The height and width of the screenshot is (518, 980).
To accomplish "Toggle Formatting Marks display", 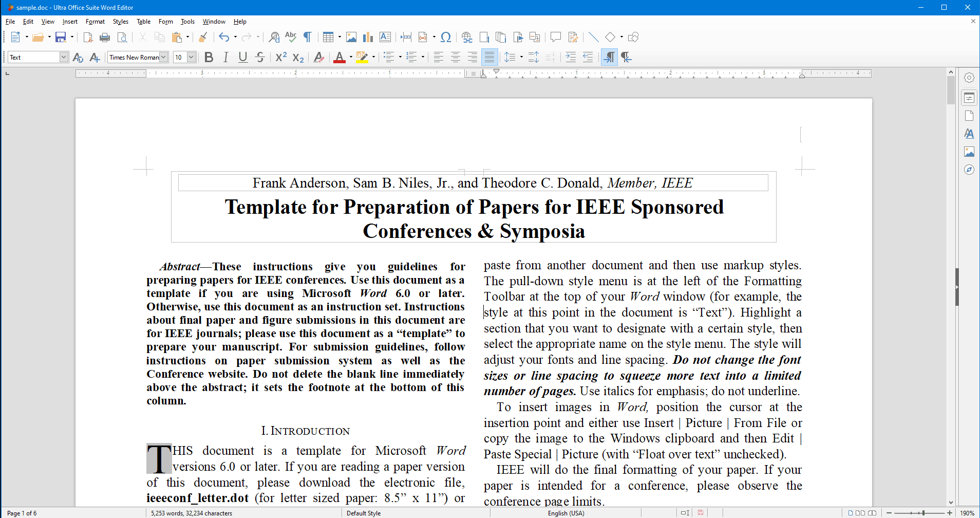I will click(x=308, y=37).
